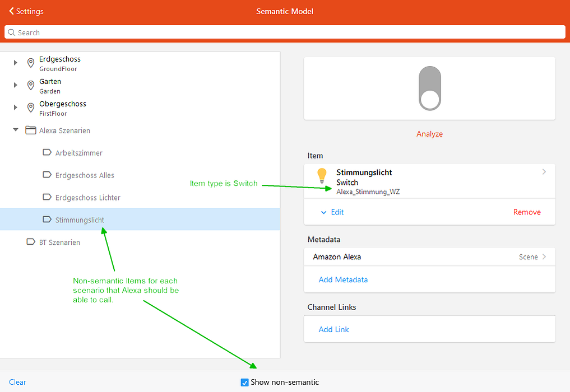Select the Erdgeschoss Lichter item
This screenshot has height=392, width=570.
click(140, 197)
